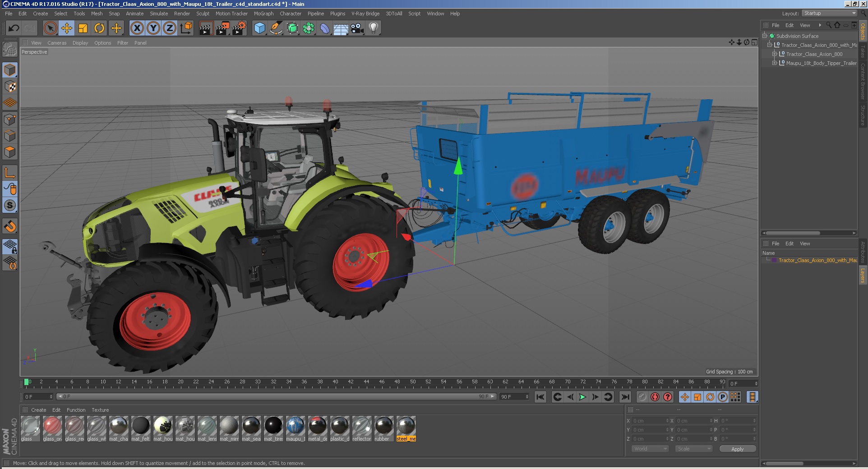Toggle coordinate system World/Object
868x469 pixels.
(186, 28)
